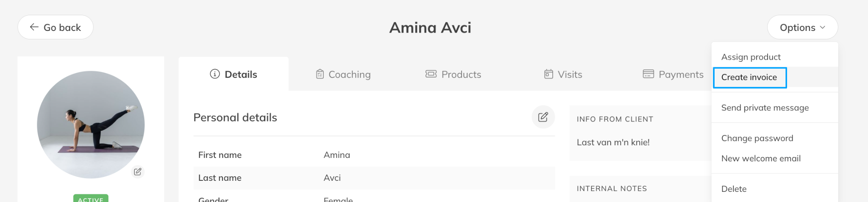Click Amina Avci's profile photo

(91, 125)
